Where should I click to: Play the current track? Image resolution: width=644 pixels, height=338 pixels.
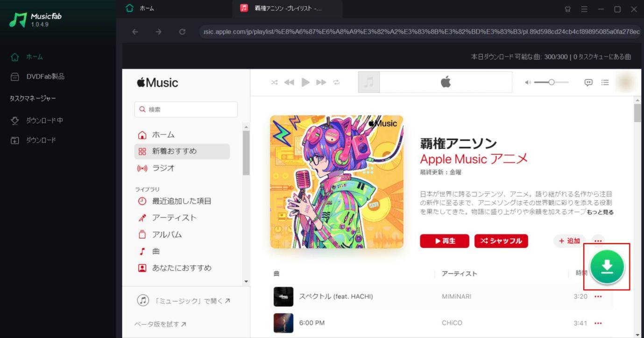(x=305, y=83)
